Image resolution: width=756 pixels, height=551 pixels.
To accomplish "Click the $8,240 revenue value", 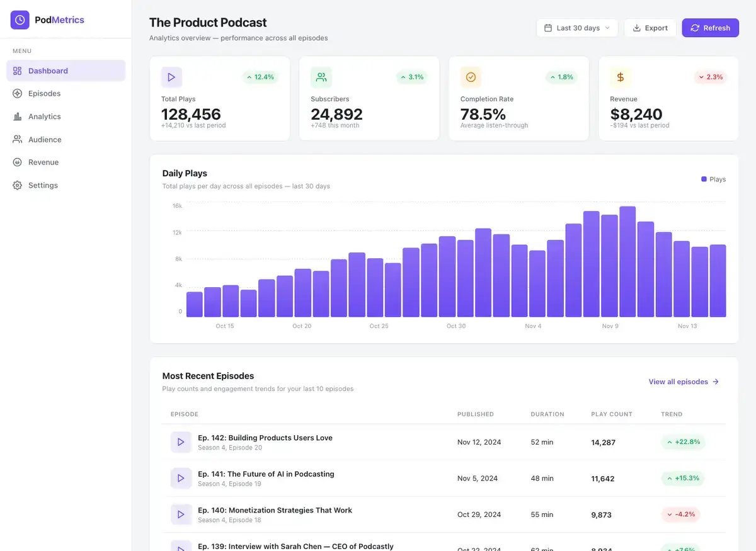I will (636, 114).
